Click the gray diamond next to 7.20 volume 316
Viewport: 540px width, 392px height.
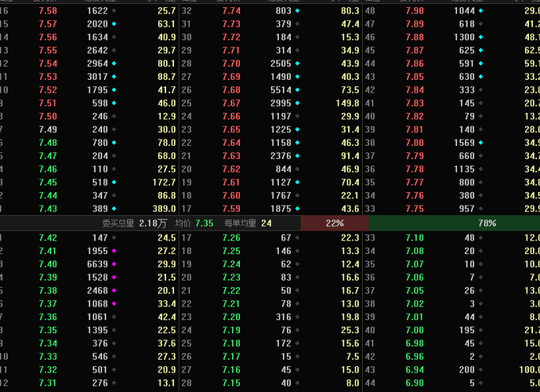pyautogui.click(x=297, y=317)
